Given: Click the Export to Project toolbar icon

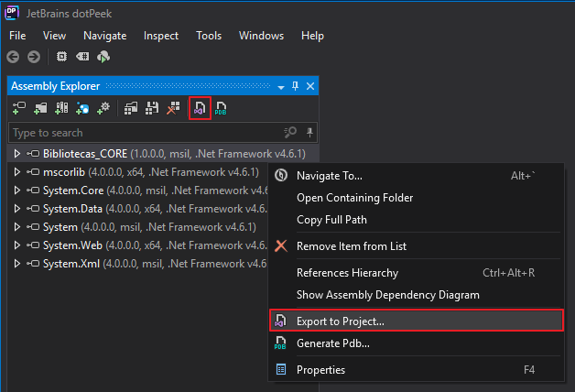Looking at the screenshot, I should [x=200, y=108].
